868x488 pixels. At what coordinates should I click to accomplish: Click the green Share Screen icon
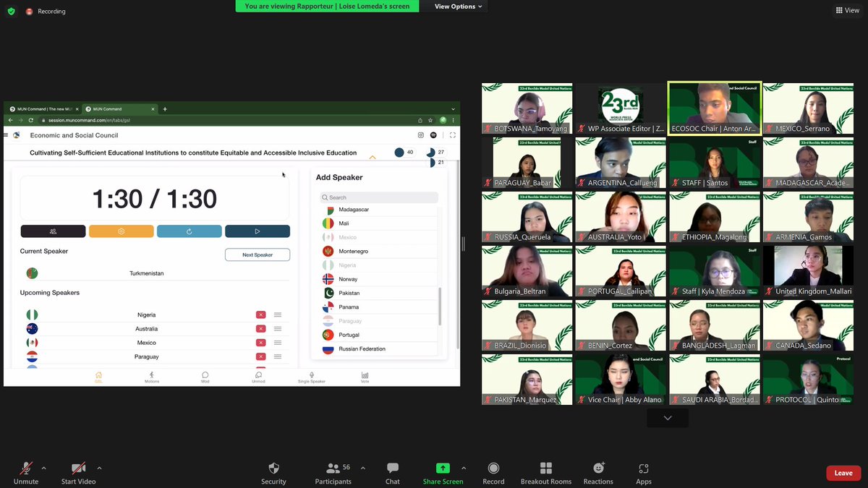point(443,468)
